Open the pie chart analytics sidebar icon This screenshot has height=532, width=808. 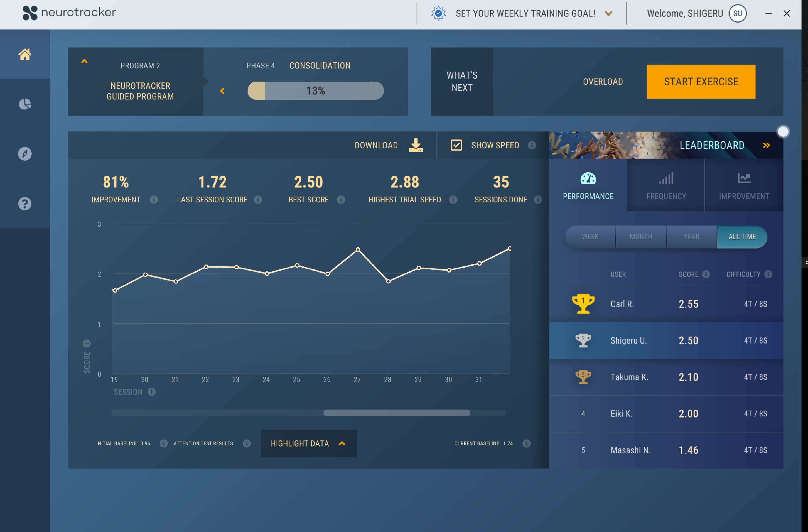[25, 104]
